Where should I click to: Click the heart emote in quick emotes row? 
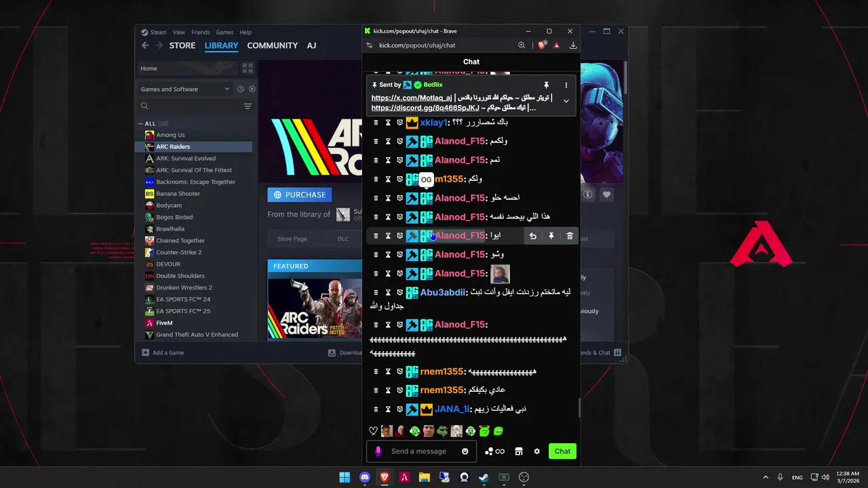coord(373,431)
